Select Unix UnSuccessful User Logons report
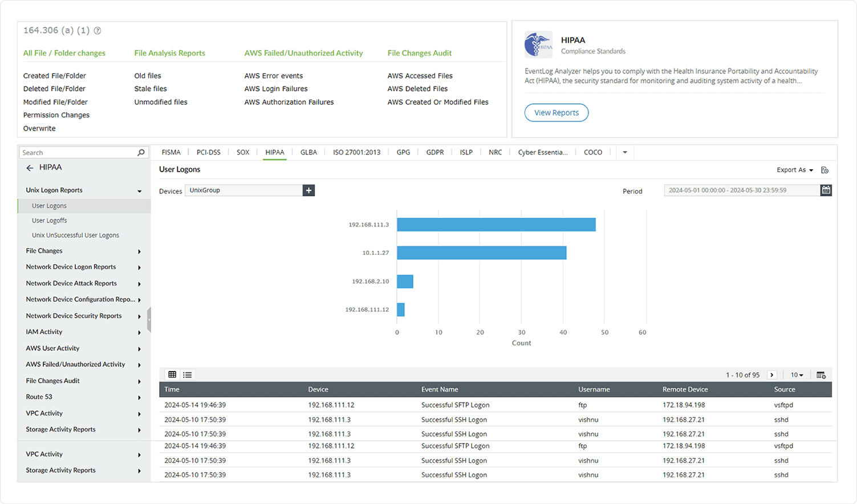The image size is (857, 504). point(75,235)
